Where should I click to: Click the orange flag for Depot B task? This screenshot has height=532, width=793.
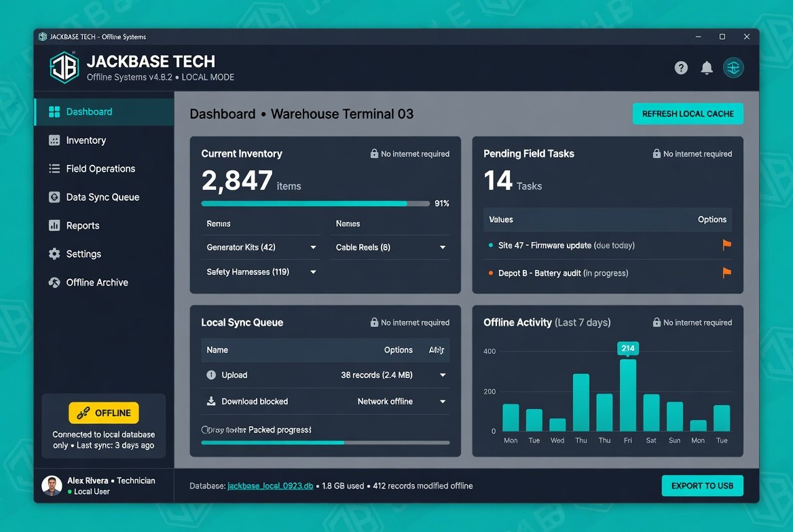726,273
